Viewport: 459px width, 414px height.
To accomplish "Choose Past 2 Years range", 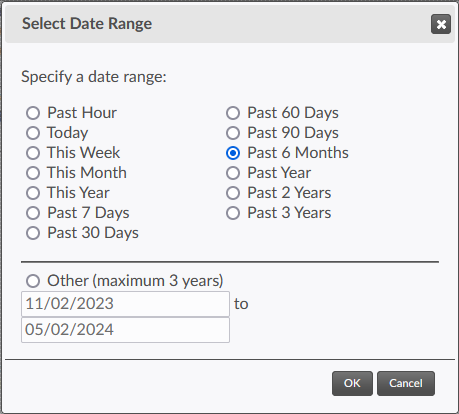I will 233,193.
